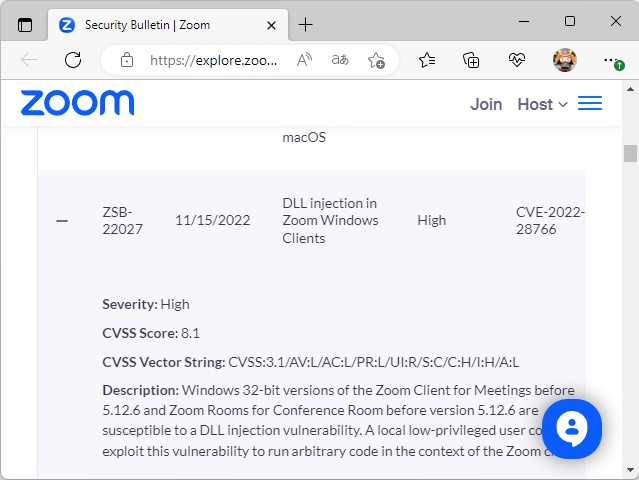The image size is (639, 480).
Task: Click the High severity cell
Action: (x=432, y=220)
